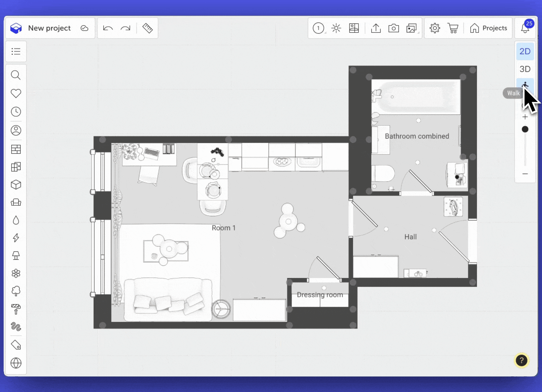Take a snapshot with the camera icon

393,28
